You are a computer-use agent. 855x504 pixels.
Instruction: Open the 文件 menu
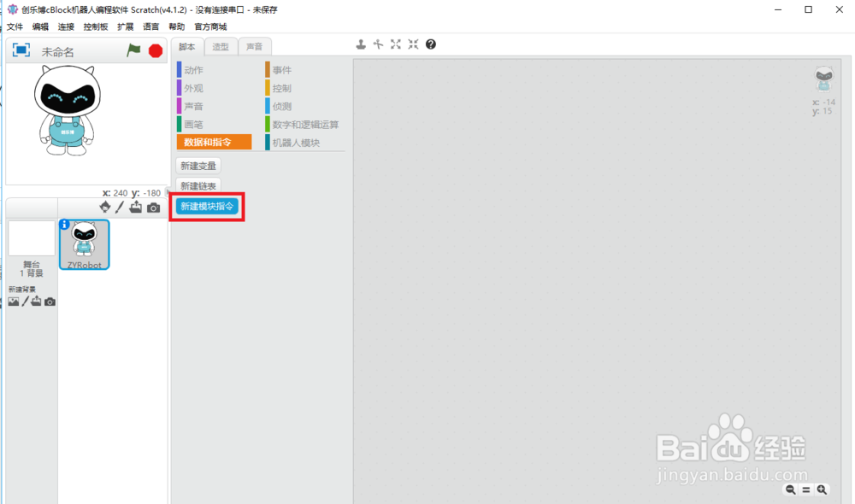(x=15, y=26)
